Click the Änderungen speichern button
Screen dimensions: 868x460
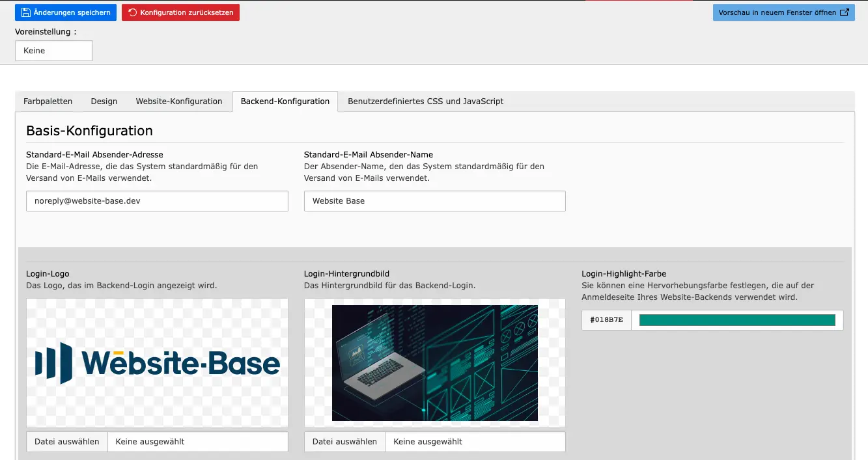pyautogui.click(x=65, y=12)
